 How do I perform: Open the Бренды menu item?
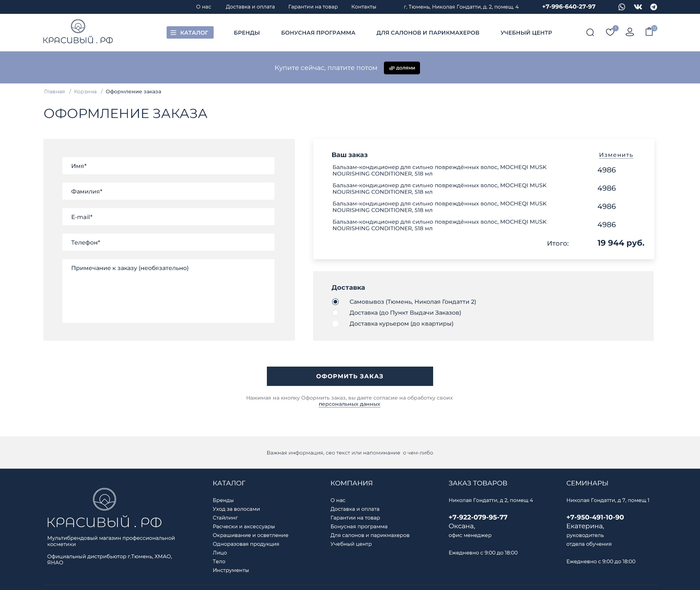point(247,33)
